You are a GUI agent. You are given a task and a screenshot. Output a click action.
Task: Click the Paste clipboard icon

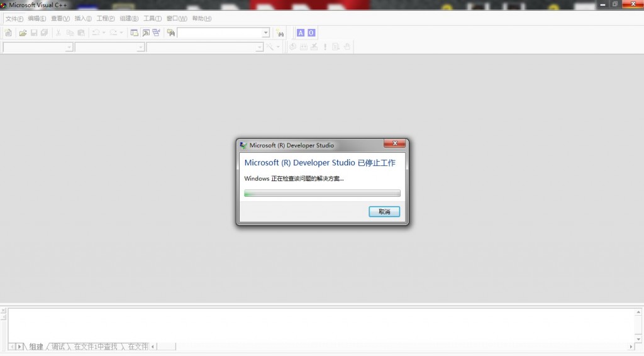[x=81, y=33]
